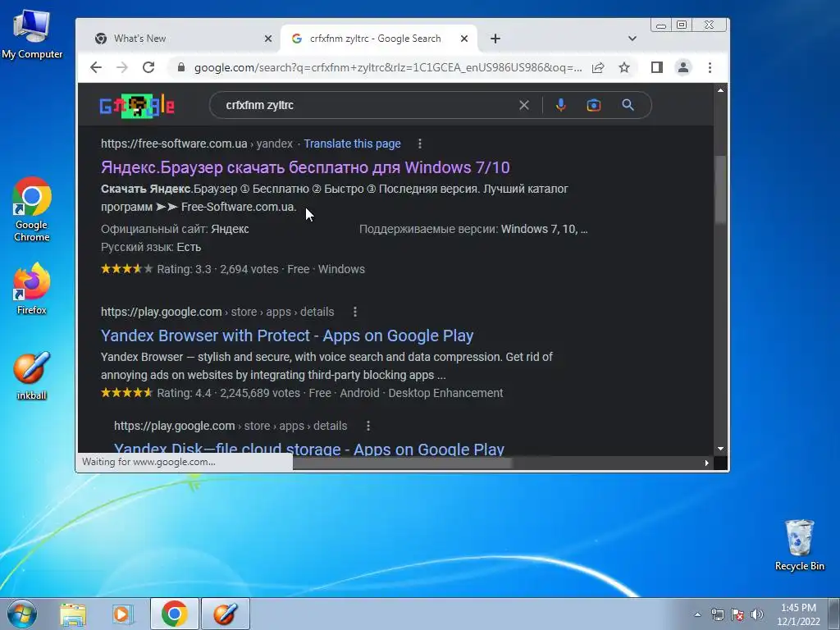Click Chrome taskbar button

pyautogui.click(x=175, y=614)
